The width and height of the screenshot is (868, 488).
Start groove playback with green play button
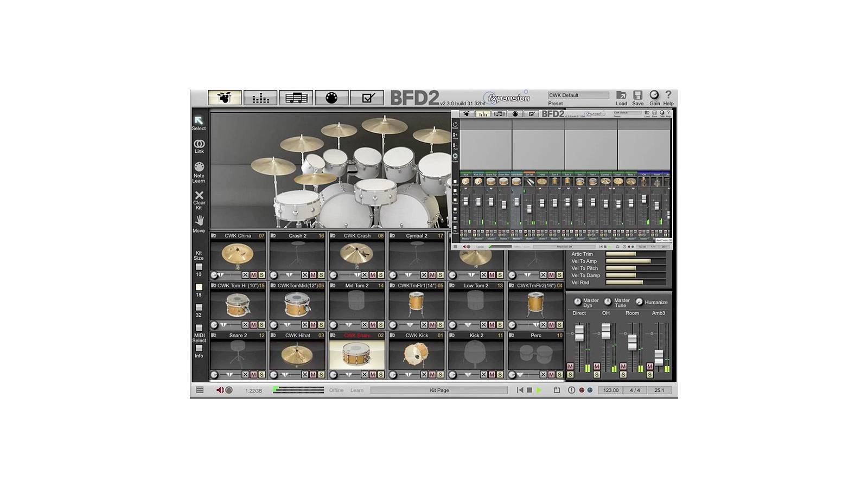tap(539, 390)
